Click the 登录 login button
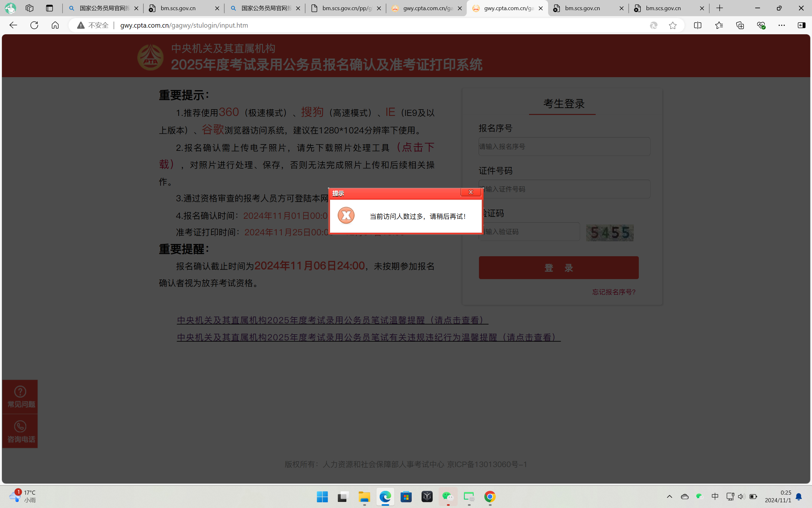This screenshot has height=508, width=812. pos(559,268)
